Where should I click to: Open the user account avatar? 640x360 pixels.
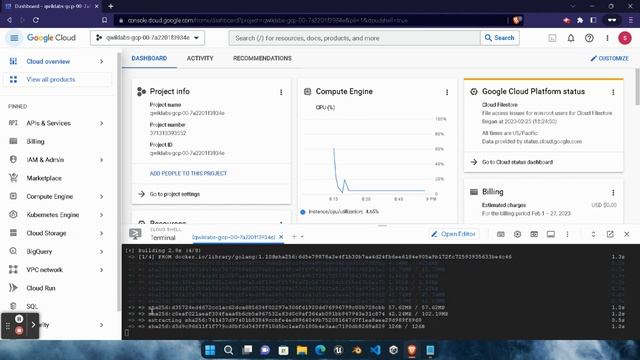624,38
